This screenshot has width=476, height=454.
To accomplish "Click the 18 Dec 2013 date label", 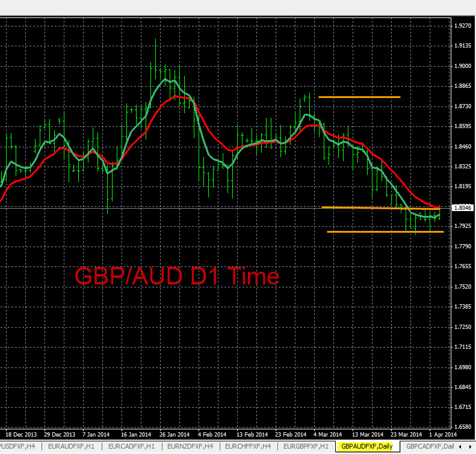I will 21,435.
